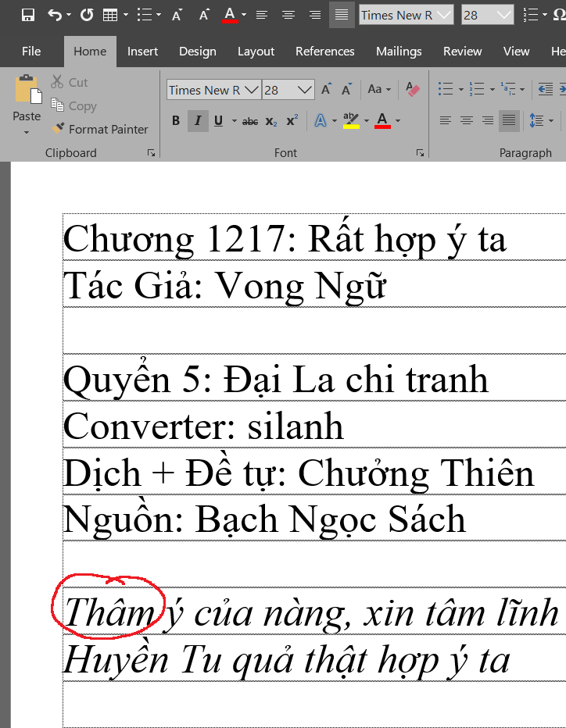
Task: Align left in Paragraph group
Action: coord(446,121)
